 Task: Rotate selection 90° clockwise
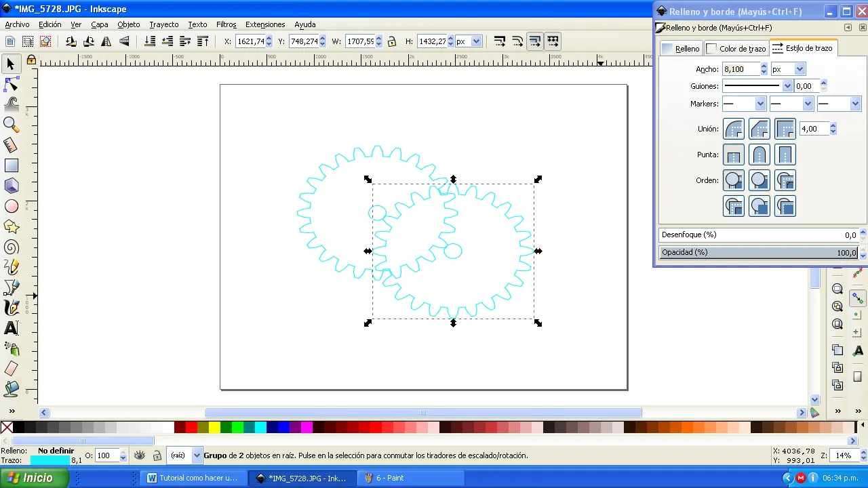[x=89, y=41]
